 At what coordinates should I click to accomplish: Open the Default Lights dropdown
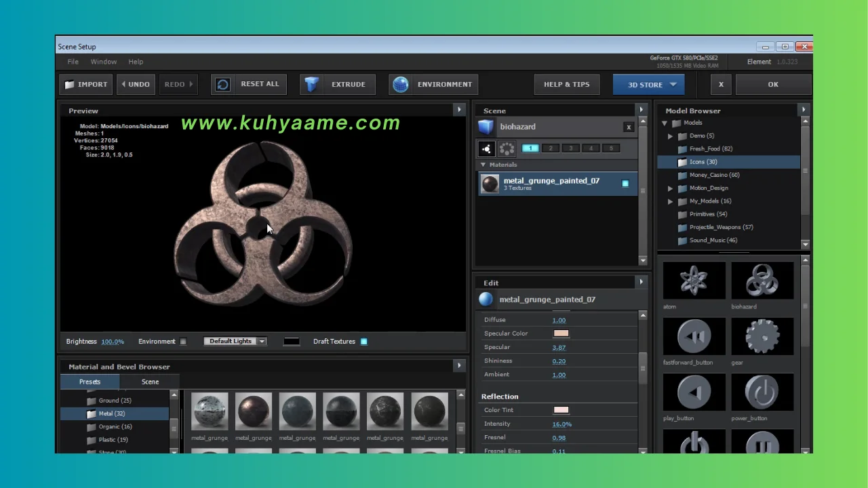point(235,342)
